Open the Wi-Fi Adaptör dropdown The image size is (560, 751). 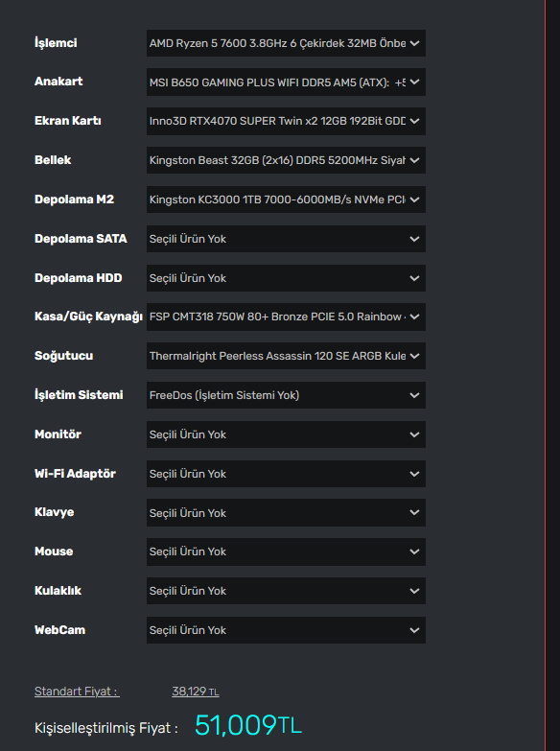pyautogui.click(x=286, y=474)
